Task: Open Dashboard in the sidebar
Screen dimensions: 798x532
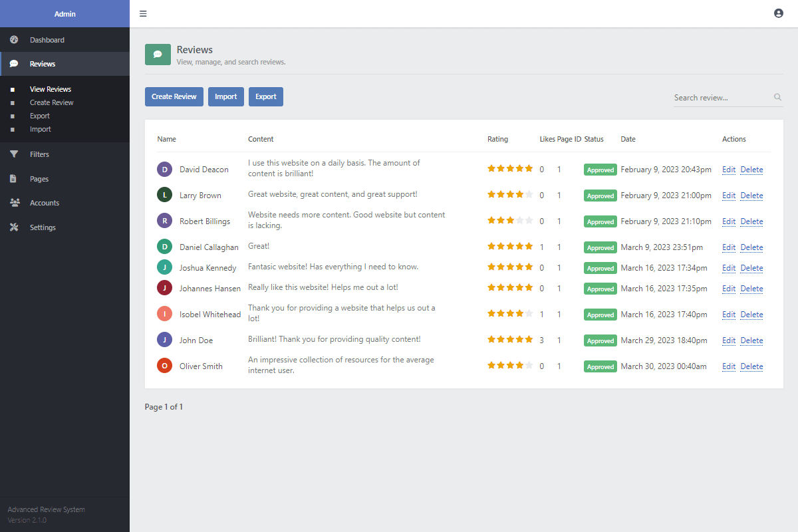Action: click(65, 40)
